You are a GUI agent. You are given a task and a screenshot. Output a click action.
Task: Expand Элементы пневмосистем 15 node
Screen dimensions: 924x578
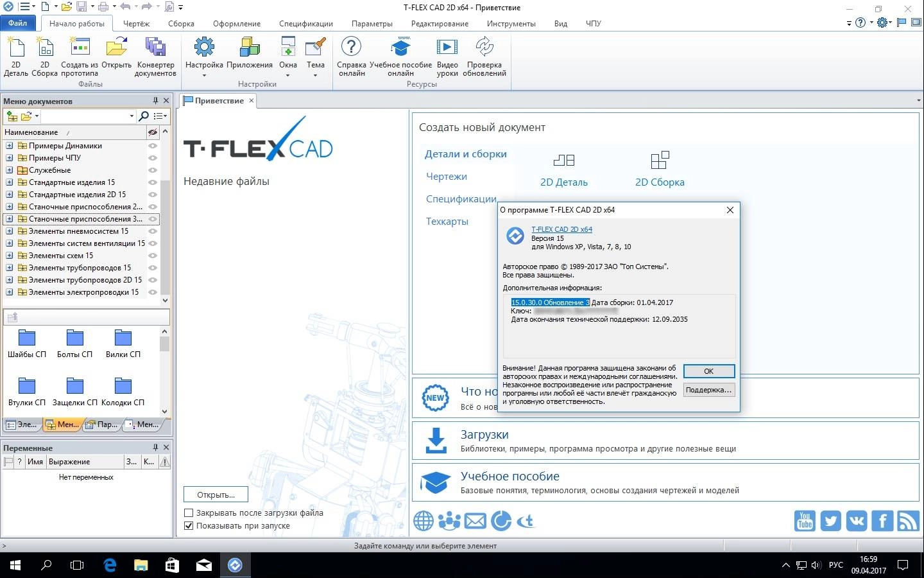click(10, 231)
